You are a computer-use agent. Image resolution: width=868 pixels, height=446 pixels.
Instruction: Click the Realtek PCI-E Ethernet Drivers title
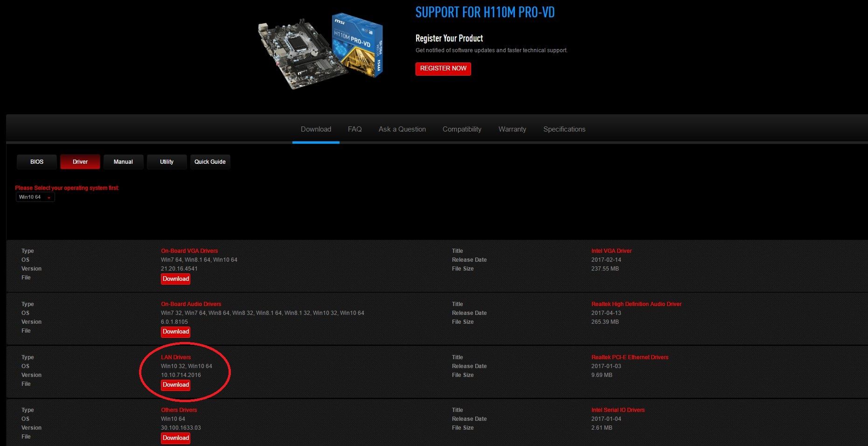tap(630, 357)
